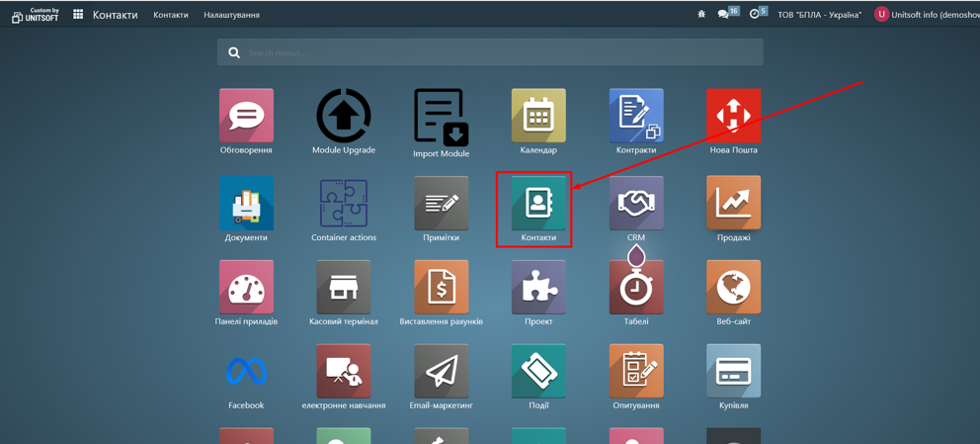Click the magnifier search icon
Viewport: 980px width, 444px height.
[x=234, y=53]
